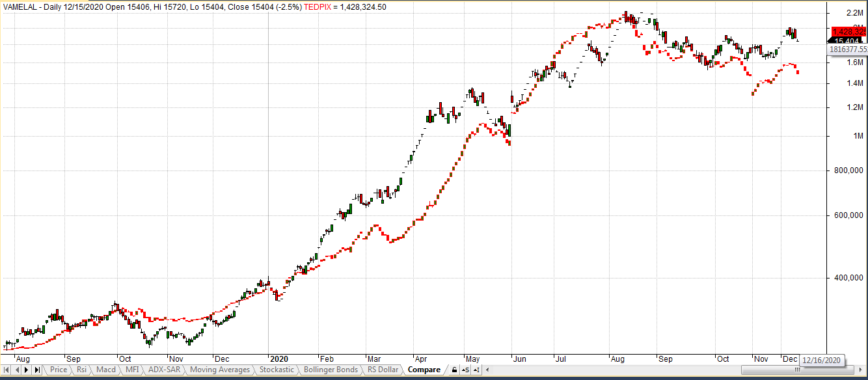868x380 pixels.
Task: Switch to the Rsi tab
Action: [x=81, y=370]
